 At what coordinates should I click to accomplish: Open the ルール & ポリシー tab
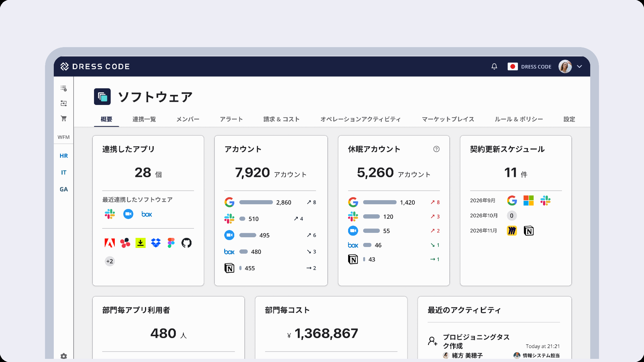[x=519, y=119]
